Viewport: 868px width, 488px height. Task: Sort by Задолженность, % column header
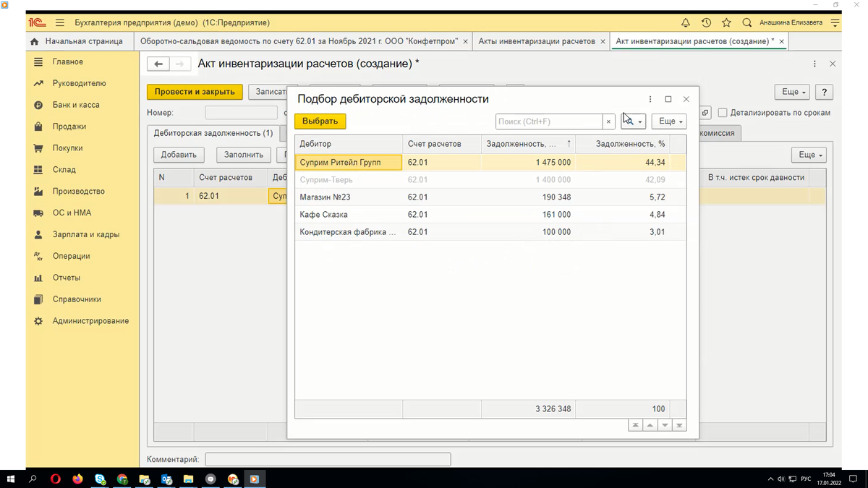click(623, 144)
